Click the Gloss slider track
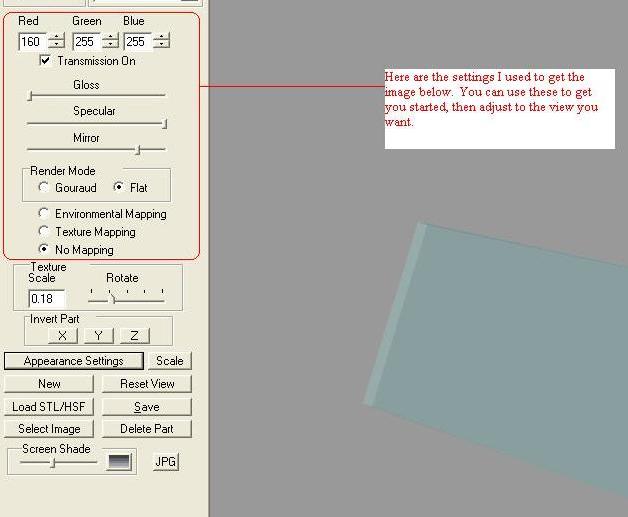Screen dimensions: 628x517 click(97, 96)
